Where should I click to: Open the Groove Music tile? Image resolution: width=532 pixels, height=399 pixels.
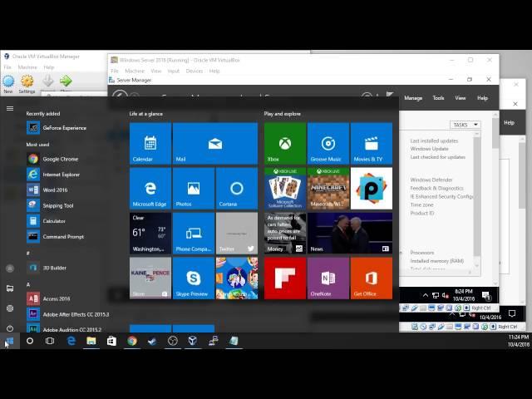coord(328,144)
